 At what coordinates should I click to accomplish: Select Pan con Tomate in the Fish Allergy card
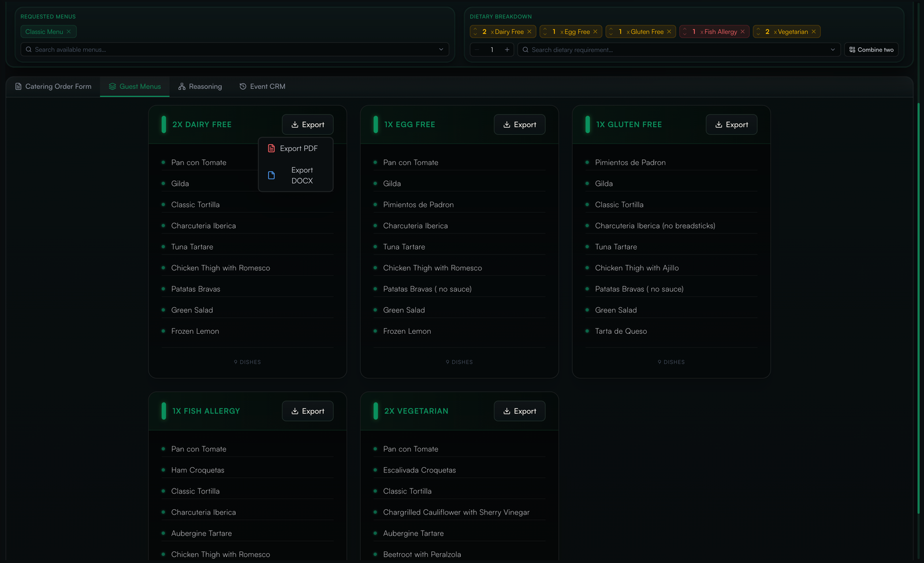pyautogui.click(x=199, y=449)
